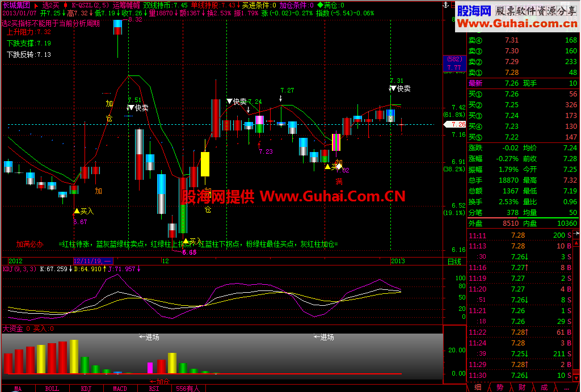
Task: Click the magenta bar in 大资金 panel
Action: 150,368
